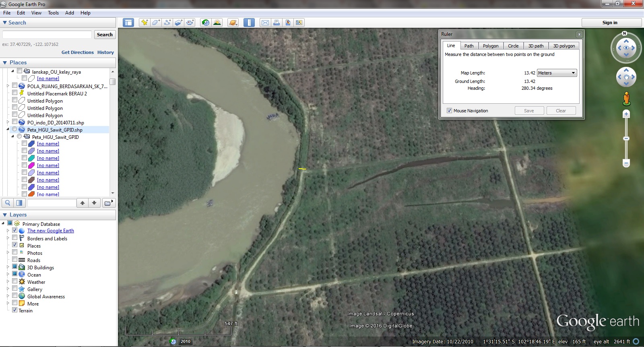Open the planet switcher icon
This screenshot has height=347, width=644.
click(x=233, y=23)
